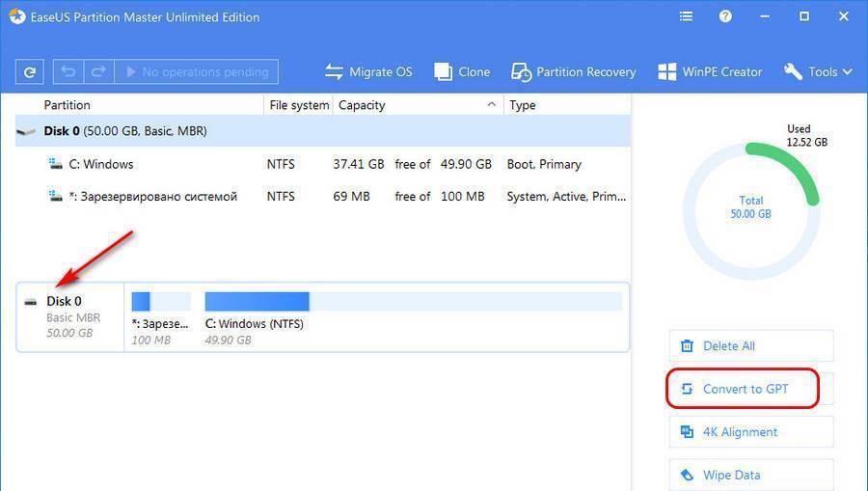The image size is (868, 491).
Task: Click the No operations pending button
Action: coord(197,71)
